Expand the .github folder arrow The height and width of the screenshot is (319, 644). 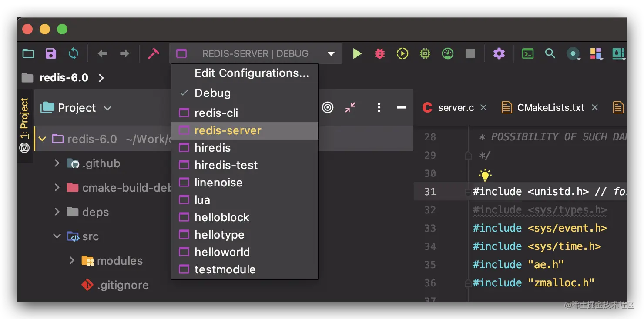coord(57,163)
